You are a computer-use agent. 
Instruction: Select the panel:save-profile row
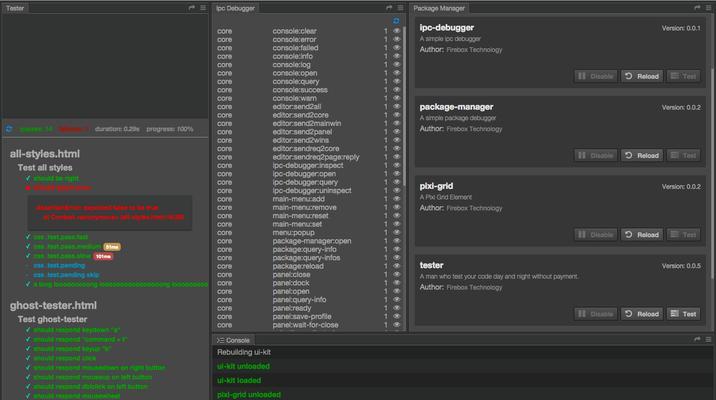309,316
